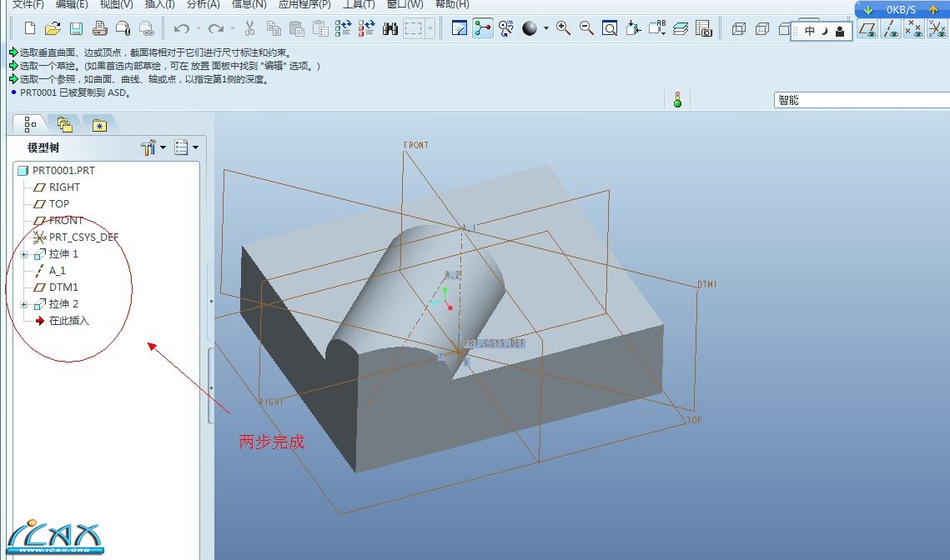Toggle datum plane display
The image size is (950, 560).
(x=868, y=30)
